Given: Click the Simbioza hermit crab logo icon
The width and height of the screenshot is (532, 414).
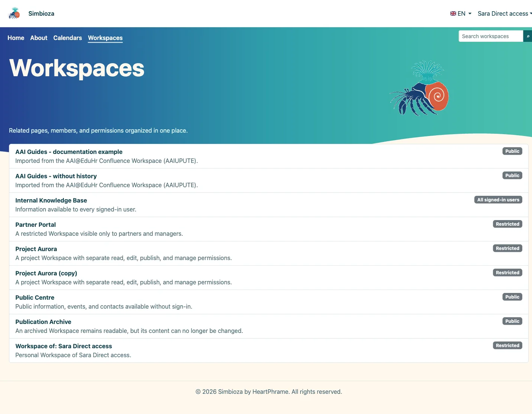Looking at the screenshot, I should 14,13.
